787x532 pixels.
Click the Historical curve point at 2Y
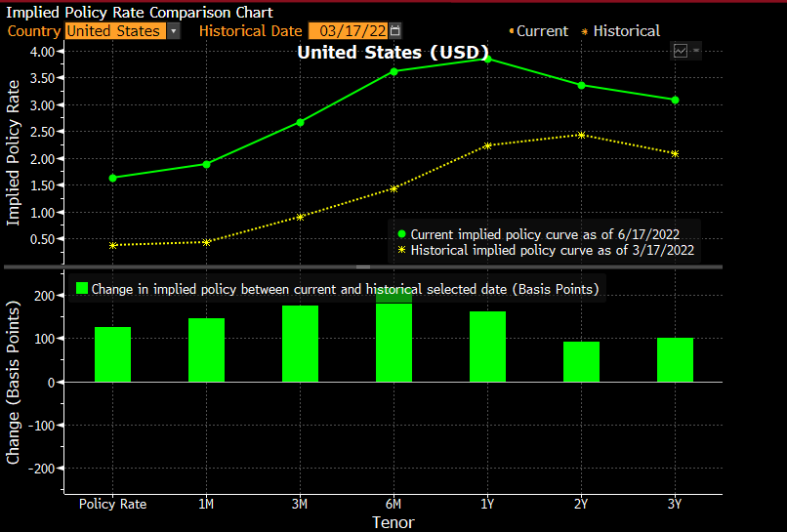pyautogui.click(x=581, y=135)
